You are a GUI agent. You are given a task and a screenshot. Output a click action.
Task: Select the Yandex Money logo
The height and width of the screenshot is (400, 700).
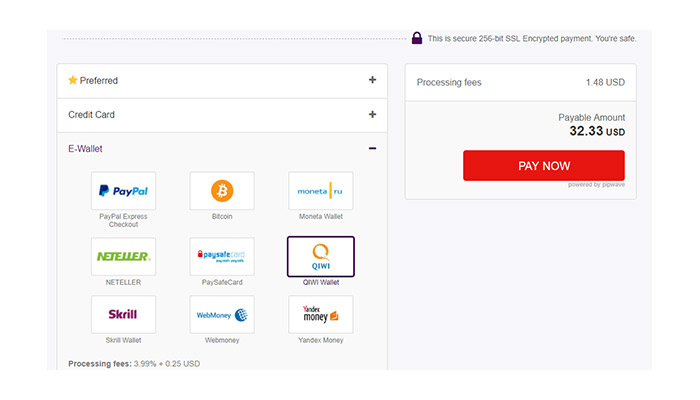tap(321, 314)
